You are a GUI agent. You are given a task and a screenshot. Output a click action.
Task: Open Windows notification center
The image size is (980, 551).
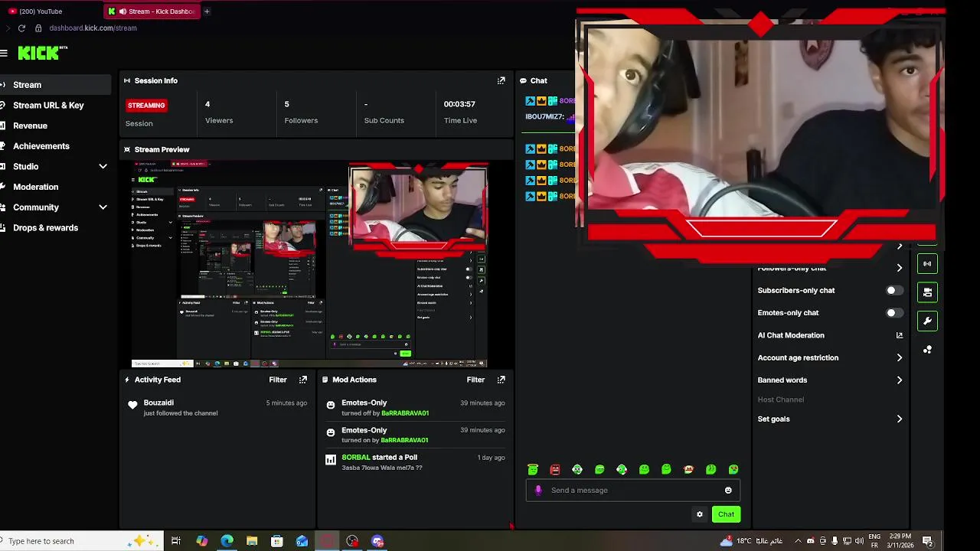[x=927, y=541]
